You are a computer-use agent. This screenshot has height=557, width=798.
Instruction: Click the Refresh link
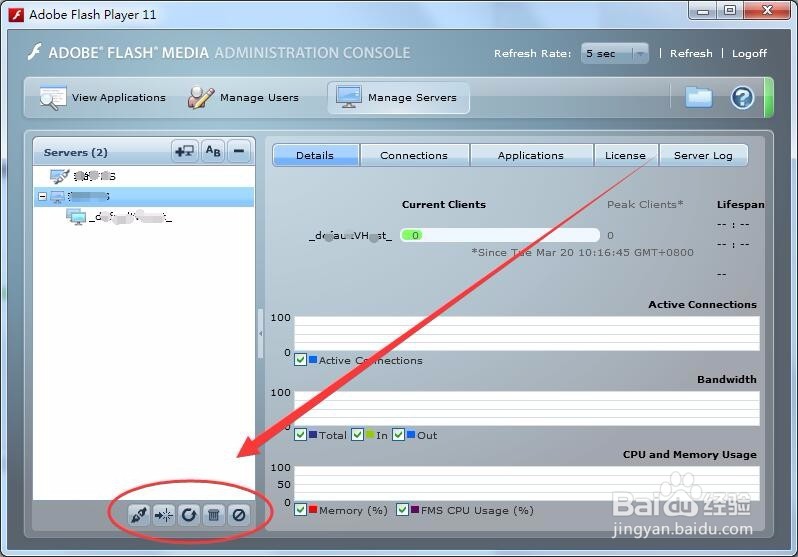tap(691, 53)
